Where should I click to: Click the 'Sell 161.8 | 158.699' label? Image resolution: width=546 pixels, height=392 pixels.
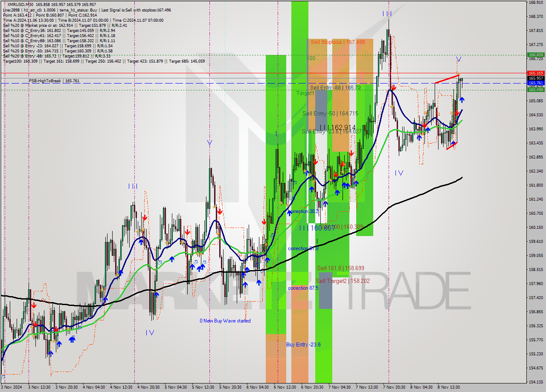tap(340, 268)
